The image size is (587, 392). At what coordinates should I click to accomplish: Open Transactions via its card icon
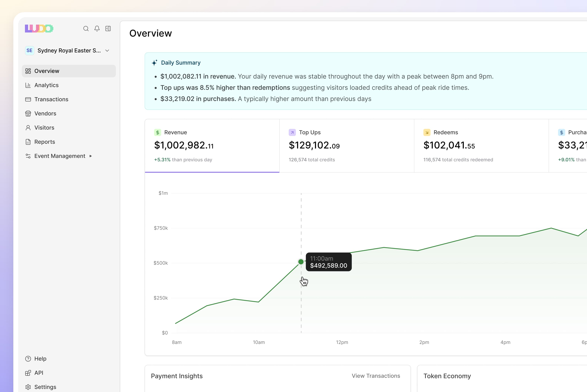pos(28,99)
